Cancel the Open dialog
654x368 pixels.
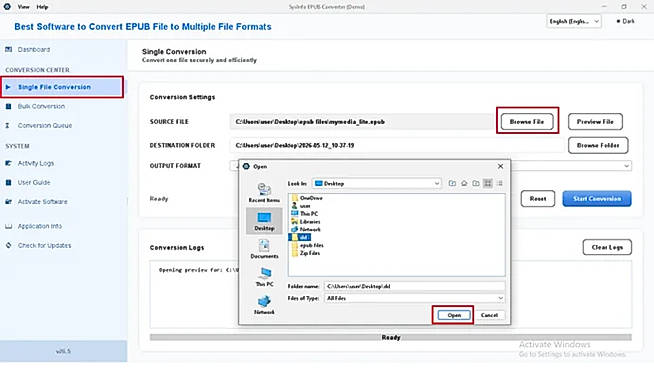489,315
